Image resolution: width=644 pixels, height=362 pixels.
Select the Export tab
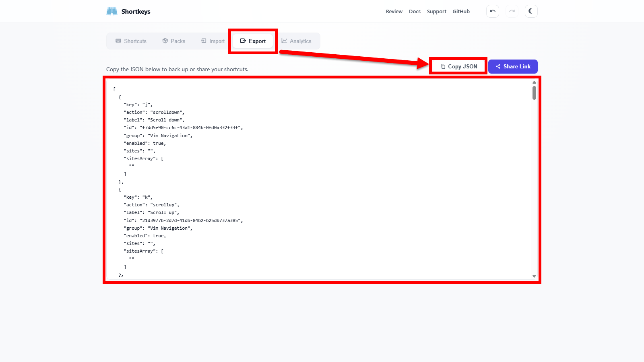point(253,41)
